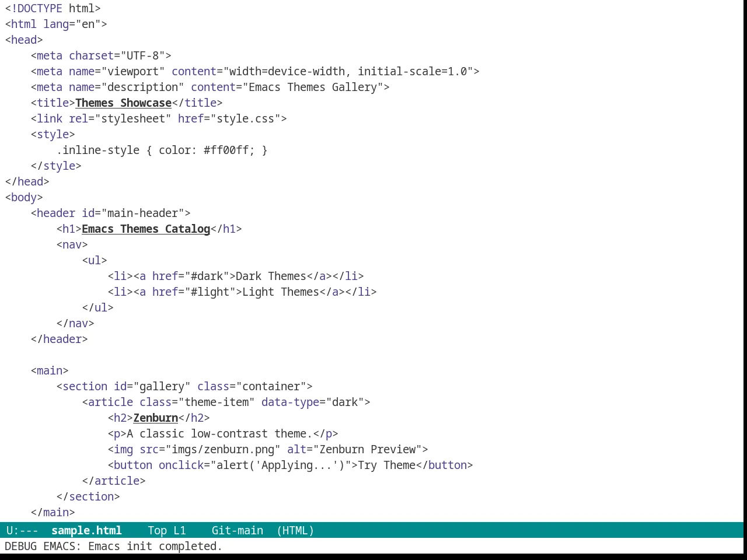The image size is (747, 560).
Task: Click the "Emacs Themes Gallery" description content
Action: 313,87
